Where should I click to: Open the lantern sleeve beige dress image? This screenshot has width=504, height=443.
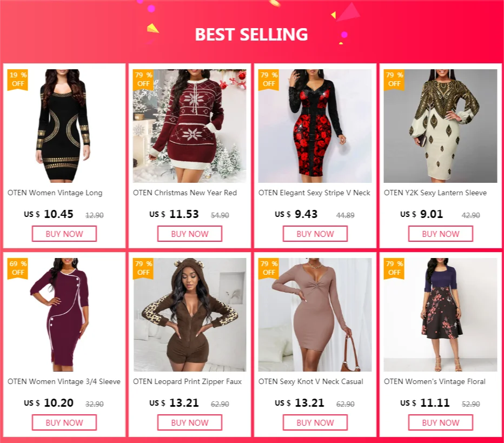click(440, 125)
